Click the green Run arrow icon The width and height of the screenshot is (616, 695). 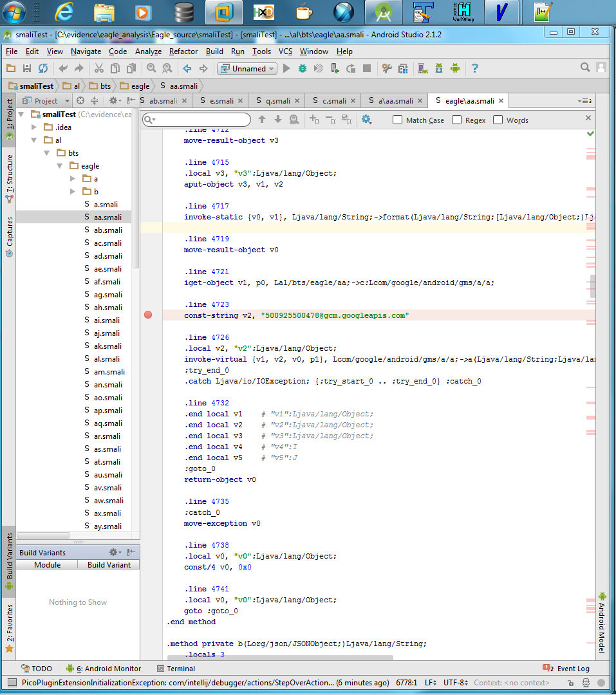[287, 68]
